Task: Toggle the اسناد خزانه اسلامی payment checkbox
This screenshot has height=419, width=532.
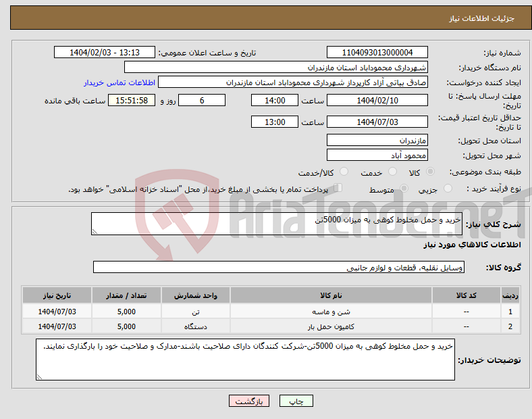Action: tap(338, 188)
